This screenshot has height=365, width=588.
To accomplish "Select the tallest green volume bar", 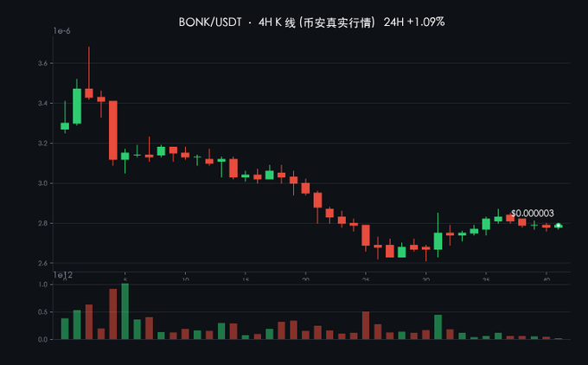I will click(x=125, y=311).
